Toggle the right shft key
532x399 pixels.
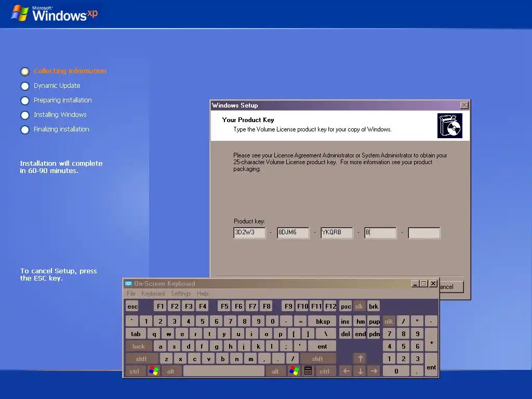click(317, 358)
